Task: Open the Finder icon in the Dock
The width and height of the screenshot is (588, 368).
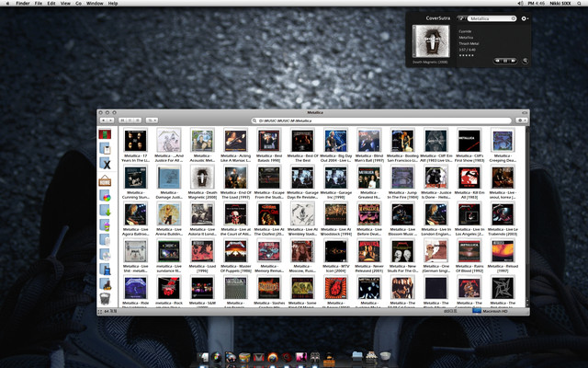Action: (x=204, y=357)
